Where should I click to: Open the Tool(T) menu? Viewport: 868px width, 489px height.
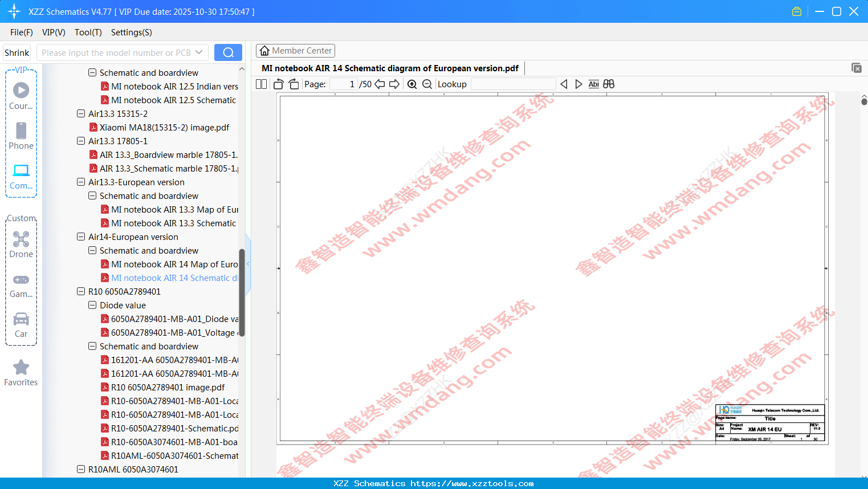coord(88,32)
